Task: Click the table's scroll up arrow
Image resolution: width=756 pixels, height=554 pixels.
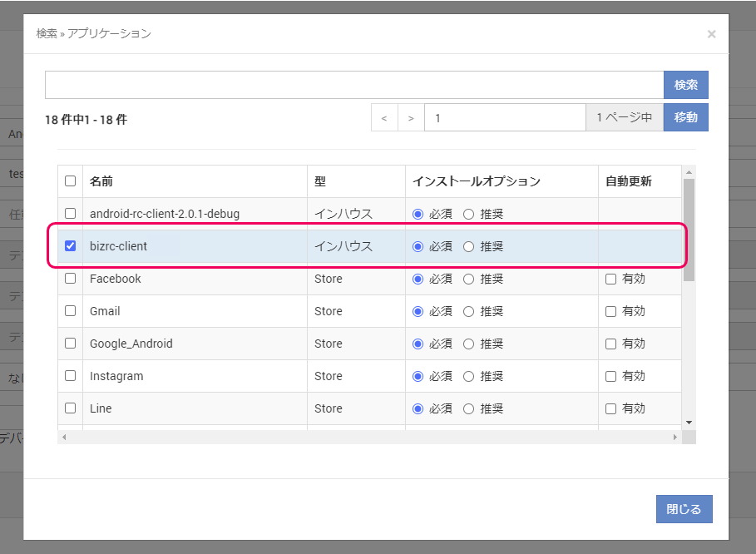Action: 689,171
